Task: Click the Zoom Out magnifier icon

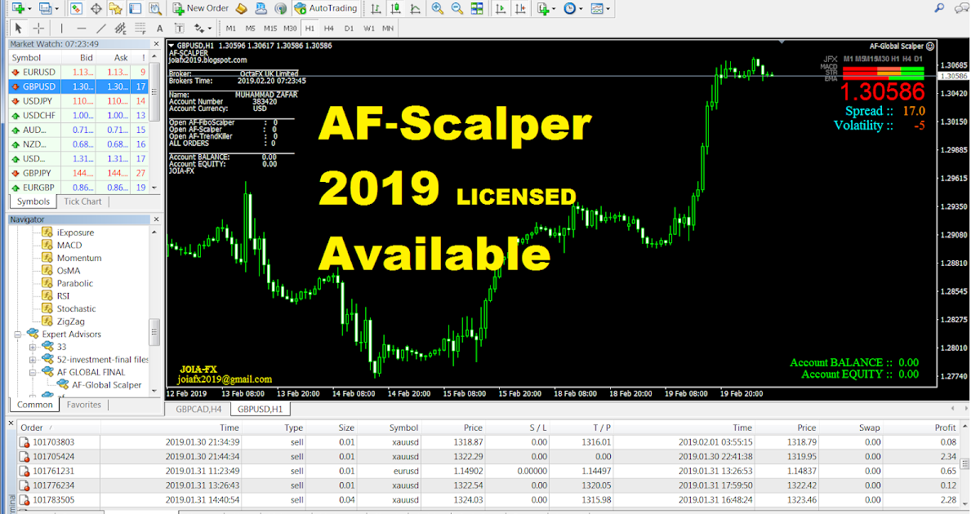Action: pyautogui.click(x=457, y=8)
